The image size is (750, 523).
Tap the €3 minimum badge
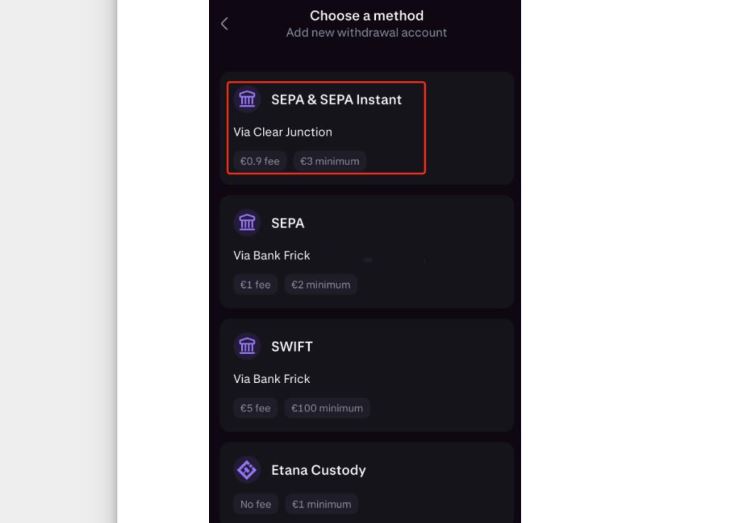coord(330,161)
